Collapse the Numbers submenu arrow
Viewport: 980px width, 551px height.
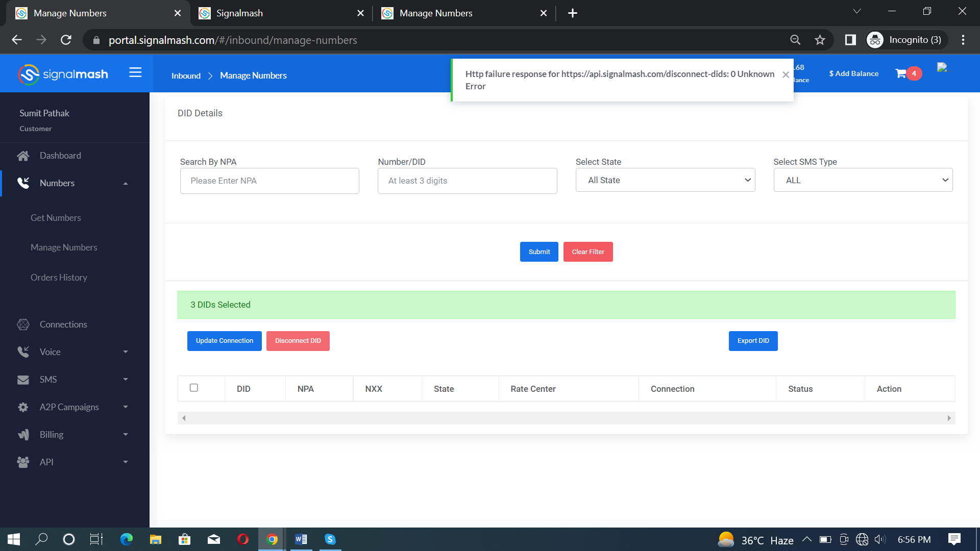click(x=126, y=184)
